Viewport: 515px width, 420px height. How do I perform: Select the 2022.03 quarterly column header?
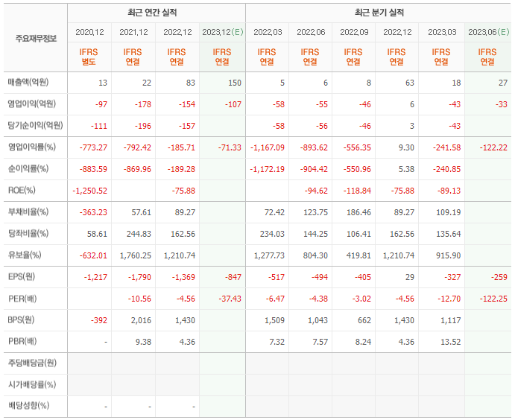point(268,32)
